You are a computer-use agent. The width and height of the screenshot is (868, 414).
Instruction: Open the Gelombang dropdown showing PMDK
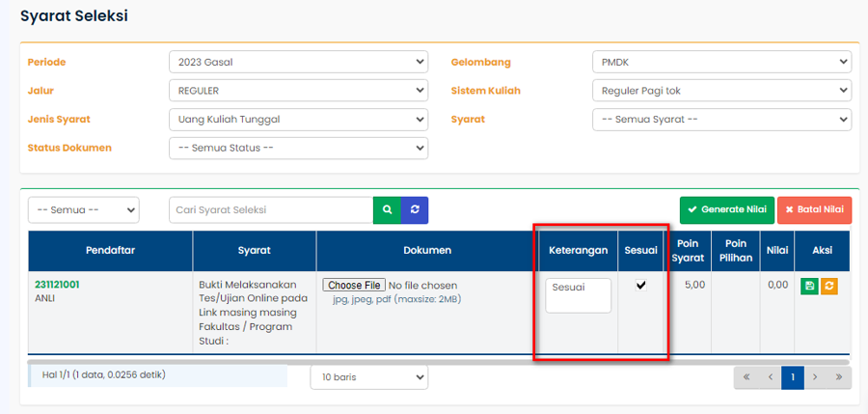pyautogui.click(x=720, y=62)
